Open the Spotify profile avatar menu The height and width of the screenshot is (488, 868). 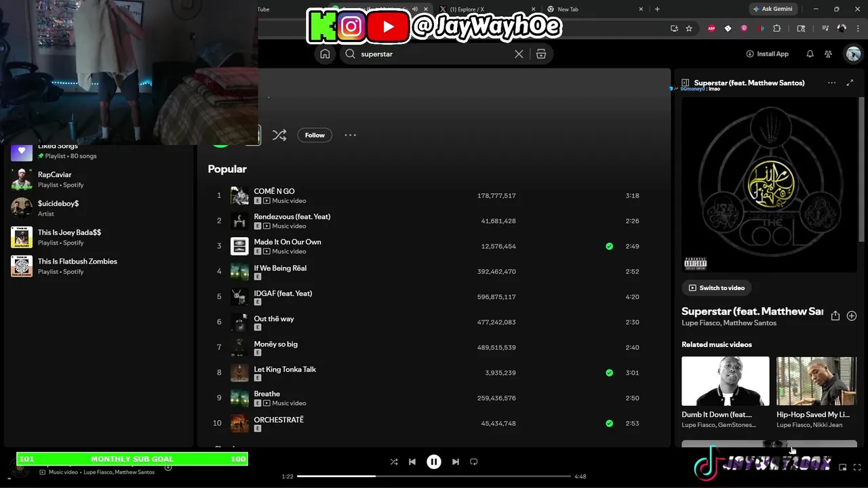(x=852, y=54)
